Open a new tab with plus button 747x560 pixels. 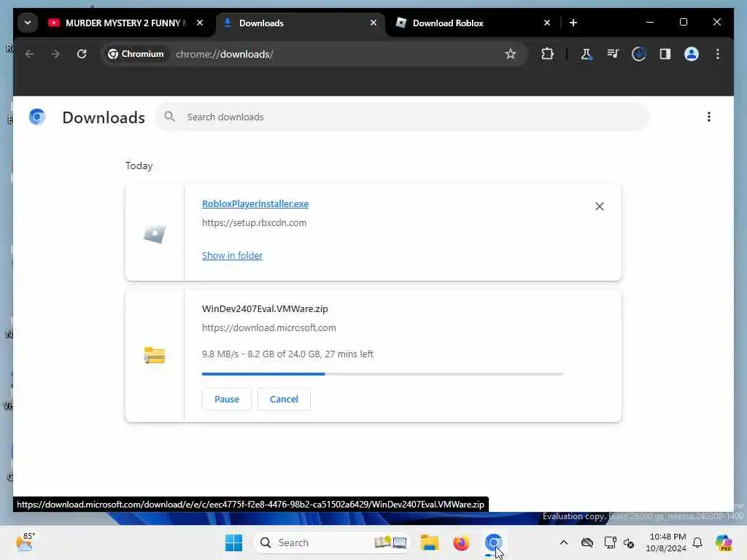point(573,23)
